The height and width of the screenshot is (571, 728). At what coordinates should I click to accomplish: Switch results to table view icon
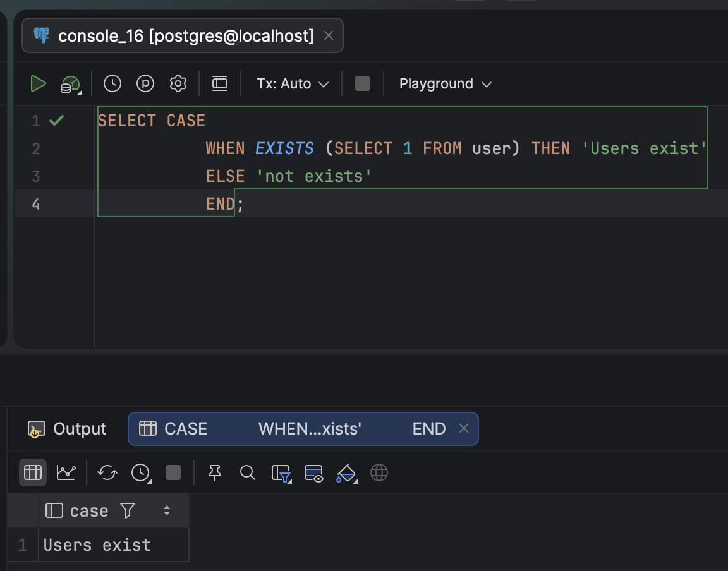click(32, 472)
